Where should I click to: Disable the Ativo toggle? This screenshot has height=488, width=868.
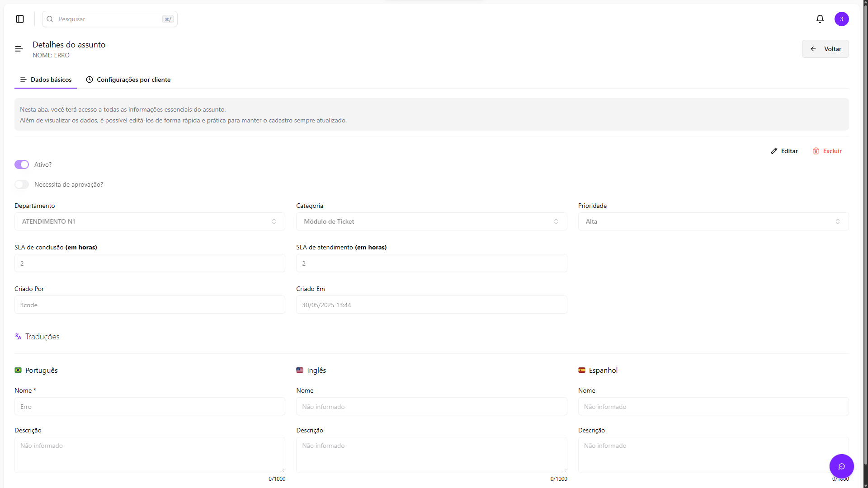tap(22, 164)
